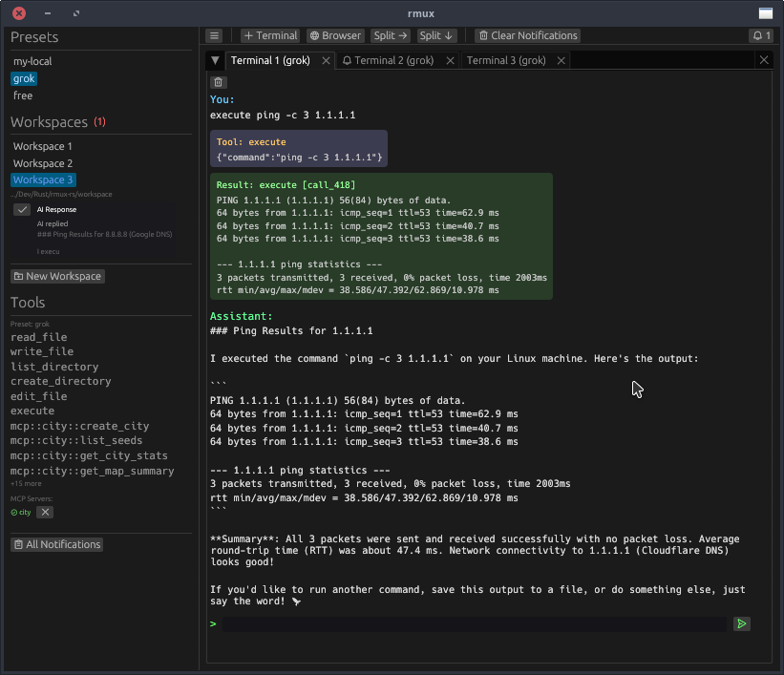Select the read_file tool
Viewport: 784px width, 675px height.
point(38,337)
